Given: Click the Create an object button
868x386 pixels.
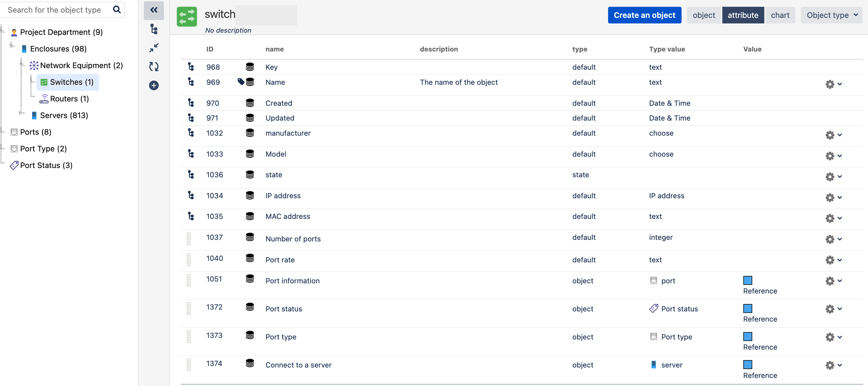Looking at the screenshot, I should click(x=645, y=15).
